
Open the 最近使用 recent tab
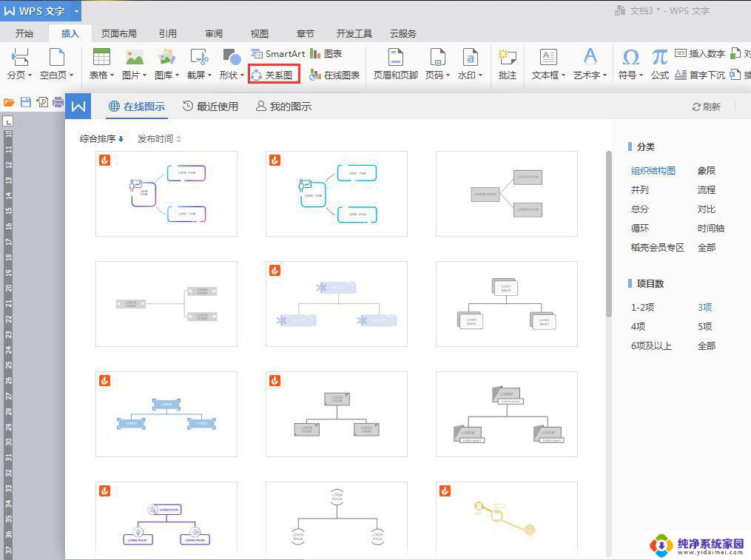(x=210, y=107)
